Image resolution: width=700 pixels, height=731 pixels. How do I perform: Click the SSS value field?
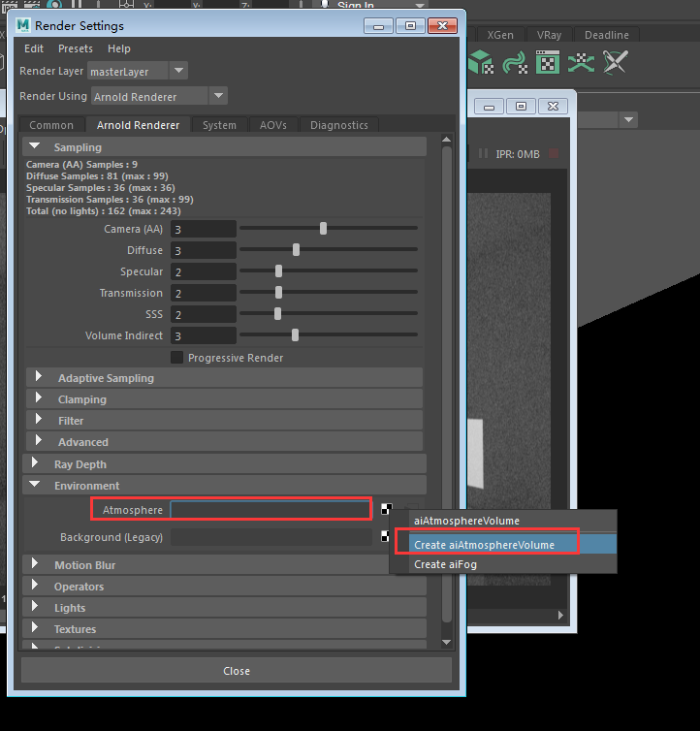204,315
